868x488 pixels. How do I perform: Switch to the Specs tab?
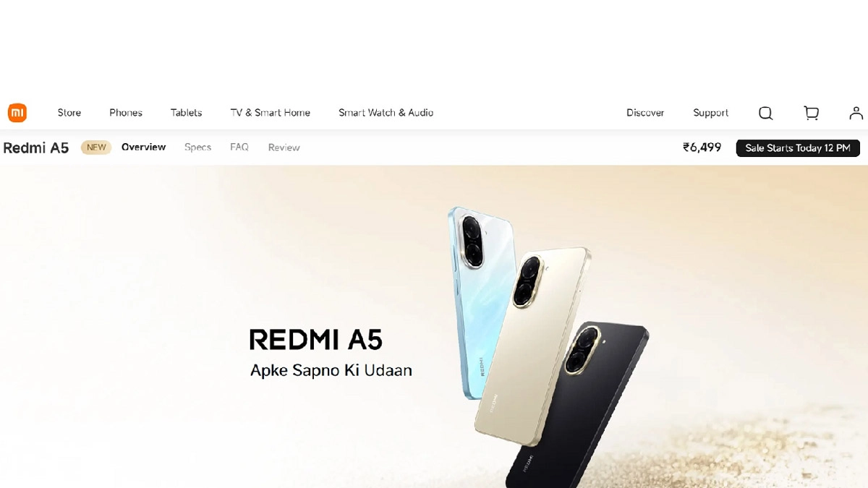tap(197, 147)
